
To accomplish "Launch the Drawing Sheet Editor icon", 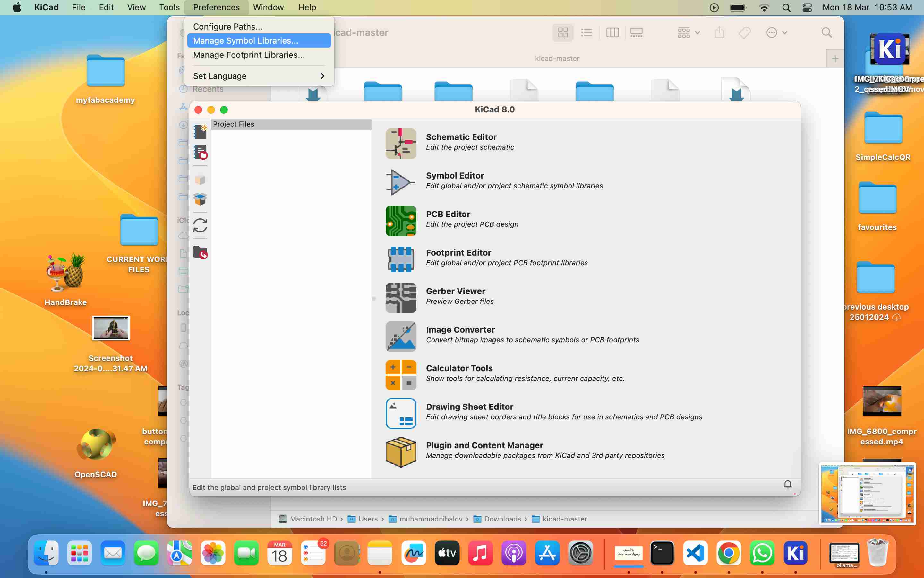I will (400, 414).
